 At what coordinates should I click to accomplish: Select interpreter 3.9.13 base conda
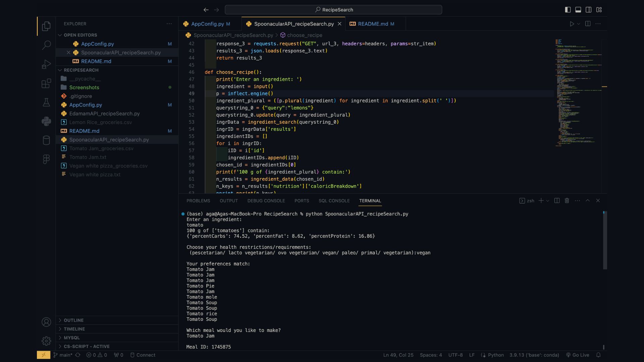(534, 355)
